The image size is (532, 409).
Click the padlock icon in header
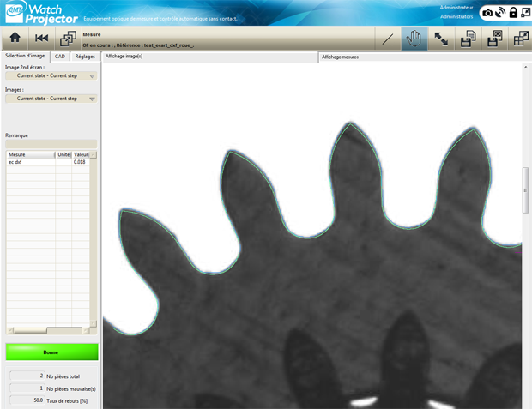(x=513, y=13)
